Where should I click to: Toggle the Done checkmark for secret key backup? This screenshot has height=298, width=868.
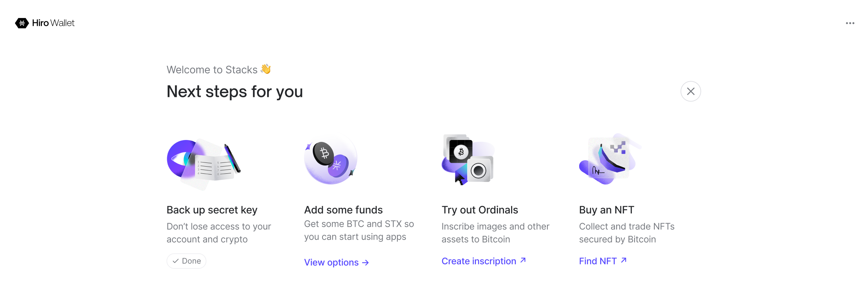click(x=186, y=261)
